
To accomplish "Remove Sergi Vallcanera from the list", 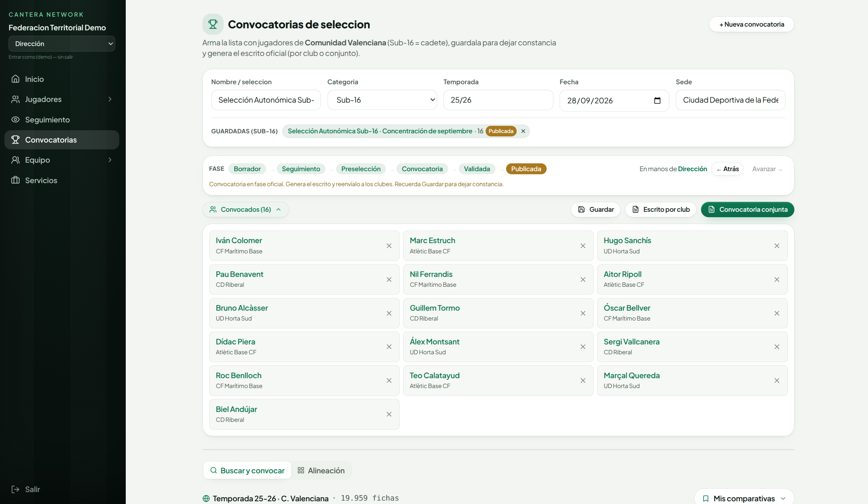I will pos(777,347).
